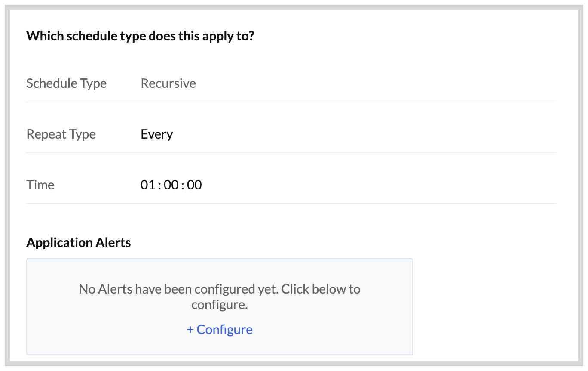
Task: Click the word "Type" in Schedule Type label
Action: [x=93, y=83]
